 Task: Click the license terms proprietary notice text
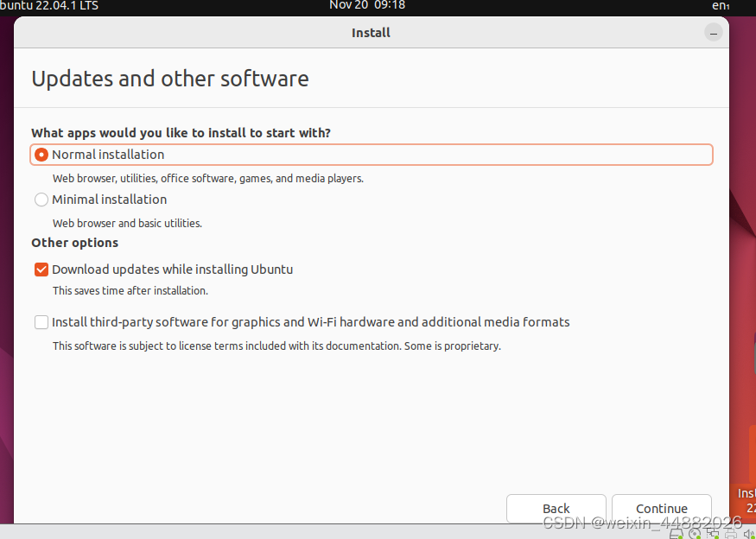click(276, 346)
